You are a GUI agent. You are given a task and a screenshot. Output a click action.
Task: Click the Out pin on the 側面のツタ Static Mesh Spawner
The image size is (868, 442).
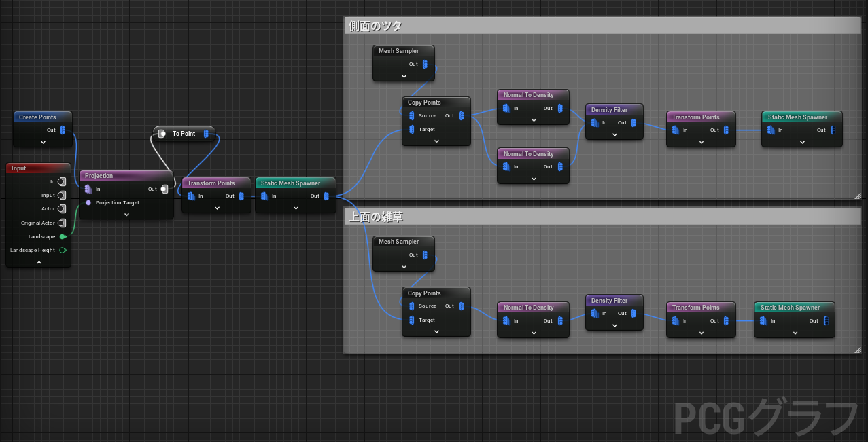click(832, 129)
